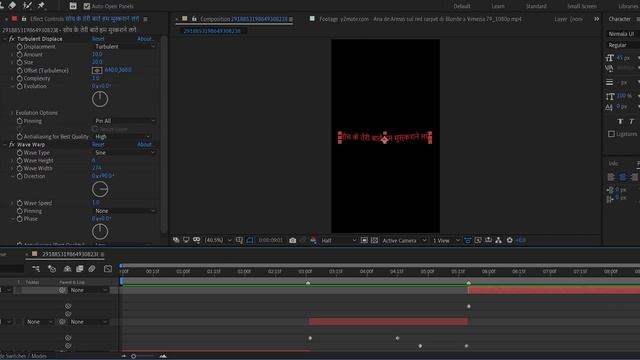This screenshot has width=640, height=360.
Task: Click the Amount stopwatch in Turbulent Displace
Action: click(20, 55)
